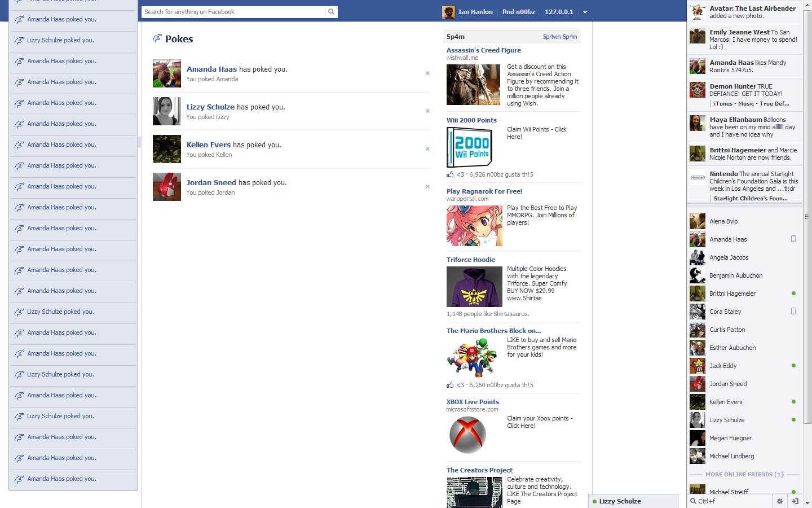Dismiss Amanda Haas's poke with the x
Screen dimensions: 812x508
[427, 73]
